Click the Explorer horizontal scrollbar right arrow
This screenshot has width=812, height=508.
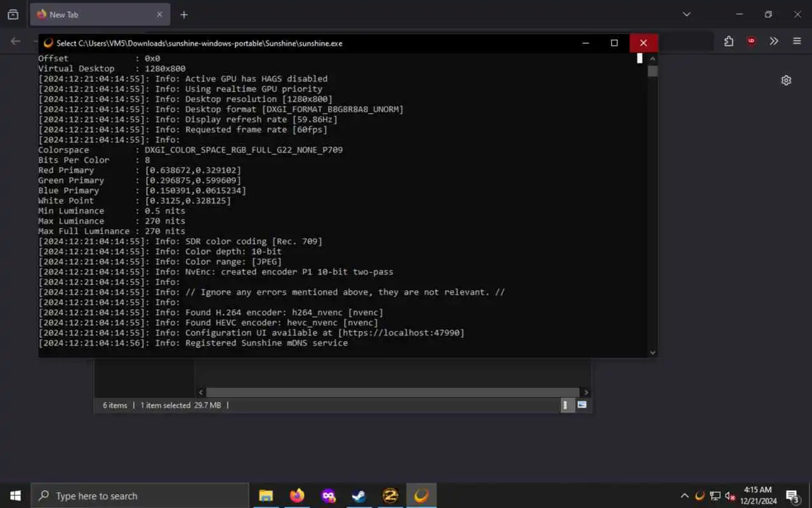pos(586,392)
